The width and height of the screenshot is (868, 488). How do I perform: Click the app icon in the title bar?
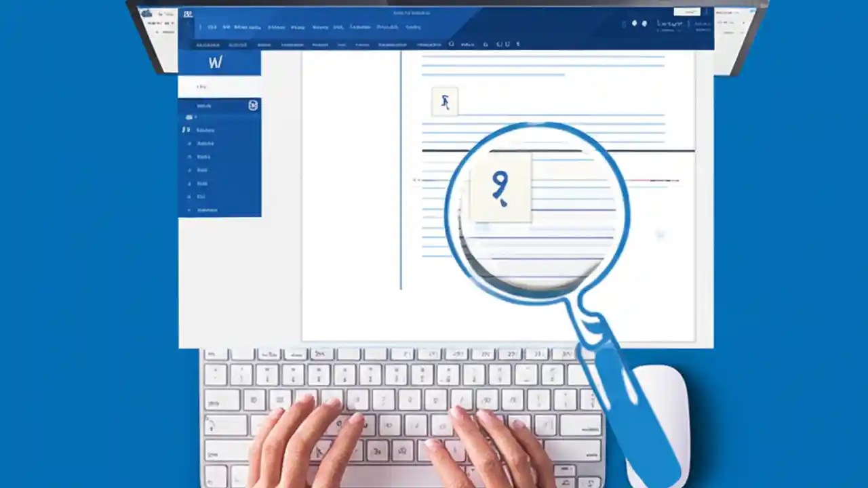point(188,14)
